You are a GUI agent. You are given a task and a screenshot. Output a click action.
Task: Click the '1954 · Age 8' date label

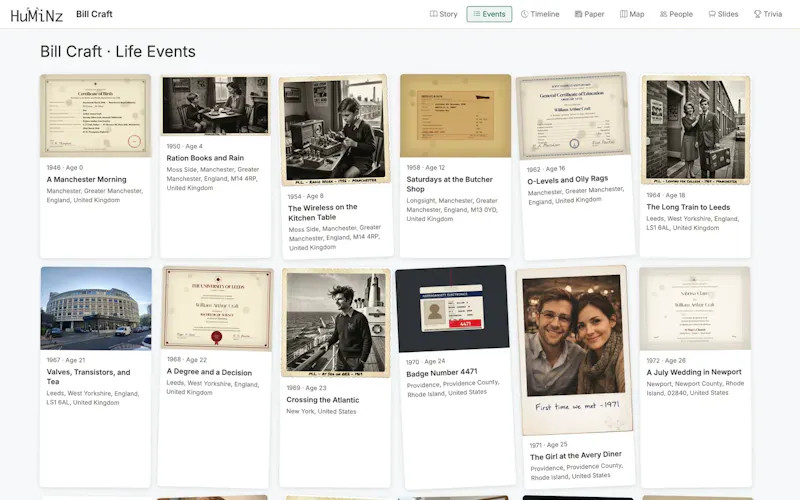point(306,196)
